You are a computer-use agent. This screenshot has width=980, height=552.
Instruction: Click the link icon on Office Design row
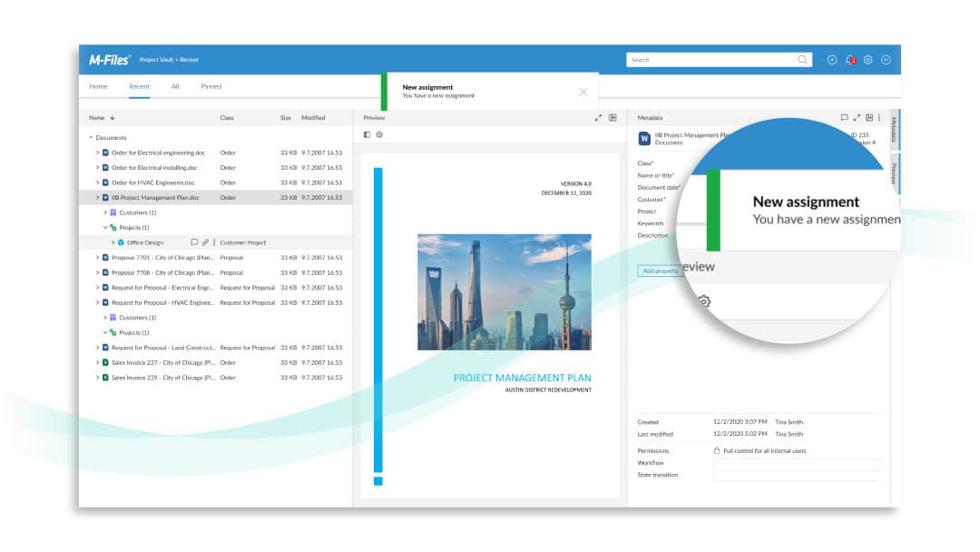205,242
